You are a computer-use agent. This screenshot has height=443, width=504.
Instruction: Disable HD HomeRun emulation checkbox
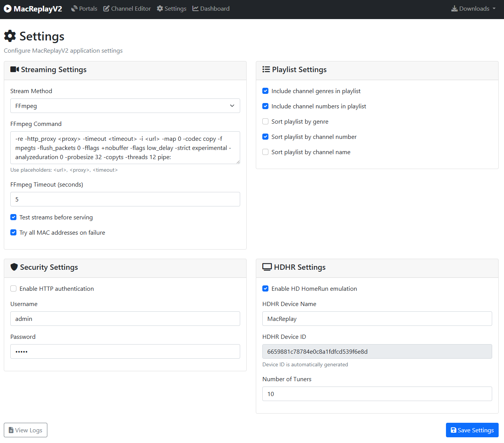265,288
